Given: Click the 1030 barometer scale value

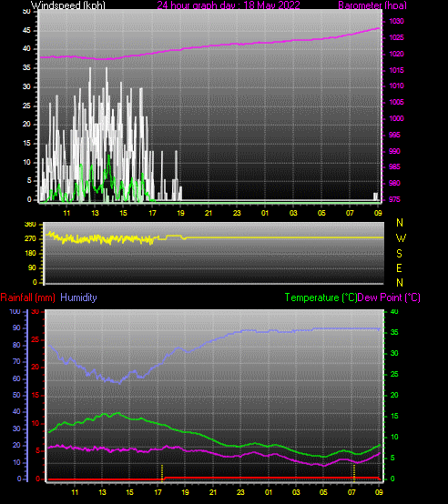Looking at the screenshot, I should (396, 21).
